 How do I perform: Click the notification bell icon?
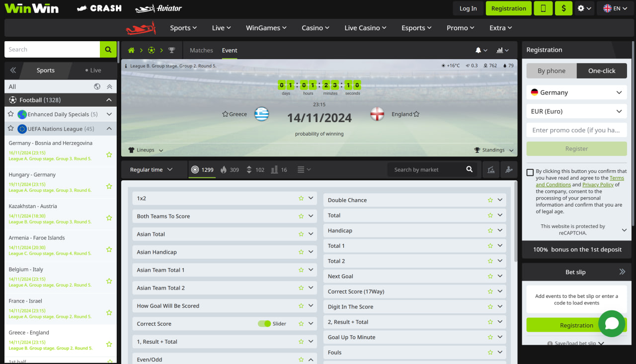pos(478,50)
